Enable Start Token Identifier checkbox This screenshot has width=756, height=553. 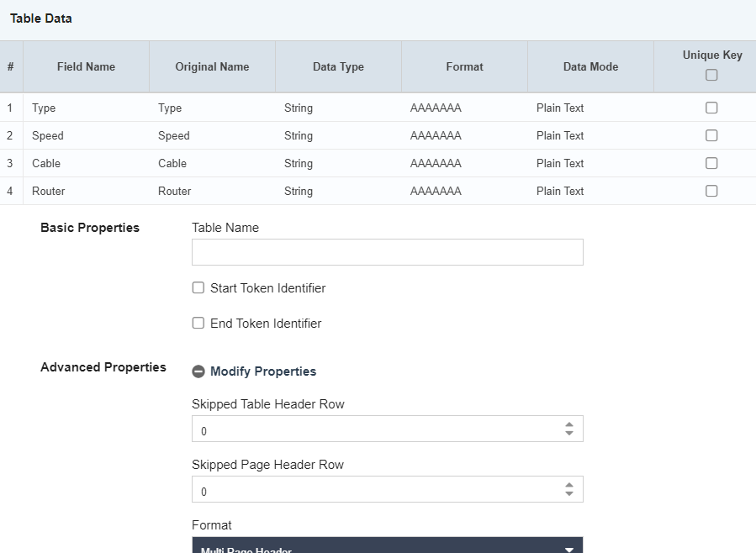point(198,287)
